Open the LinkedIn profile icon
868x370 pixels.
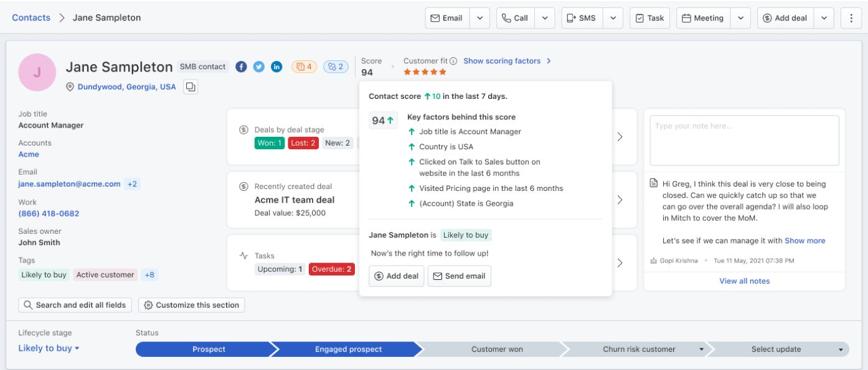[x=276, y=67]
